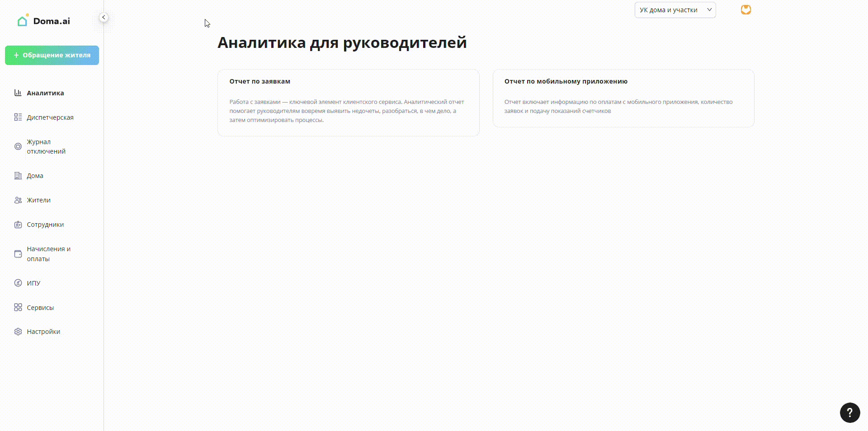The image size is (868, 431).
Task: Open the Отчет по заявкам card
Action: point(348,103)
